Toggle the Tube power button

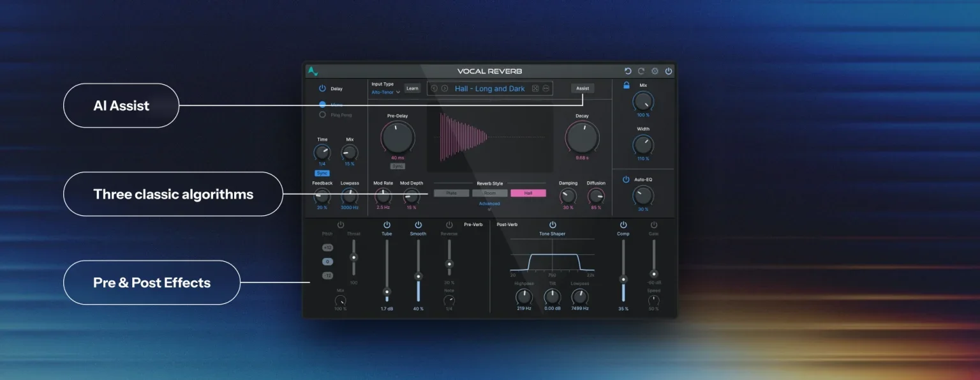click(x=387, y=225)
